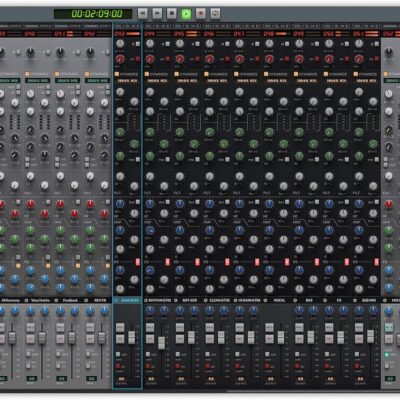Screen dimensions: 400x400
Task: Click the round icon beside the BVS channel name
Action: point(295,300)
